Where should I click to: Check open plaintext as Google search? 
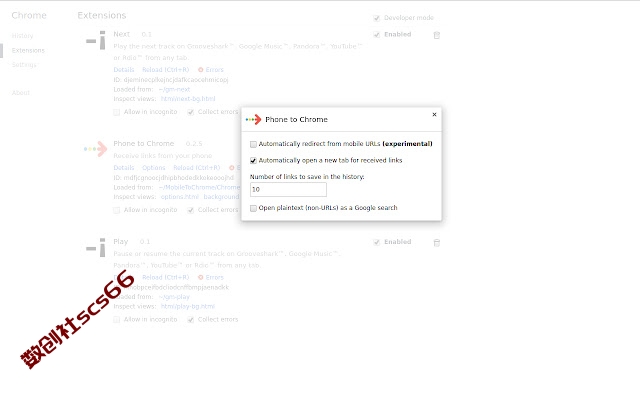253,208
